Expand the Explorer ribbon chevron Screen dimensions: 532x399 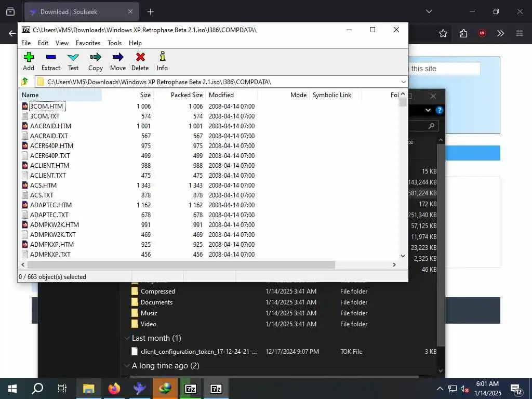click(x=428, y=110)
